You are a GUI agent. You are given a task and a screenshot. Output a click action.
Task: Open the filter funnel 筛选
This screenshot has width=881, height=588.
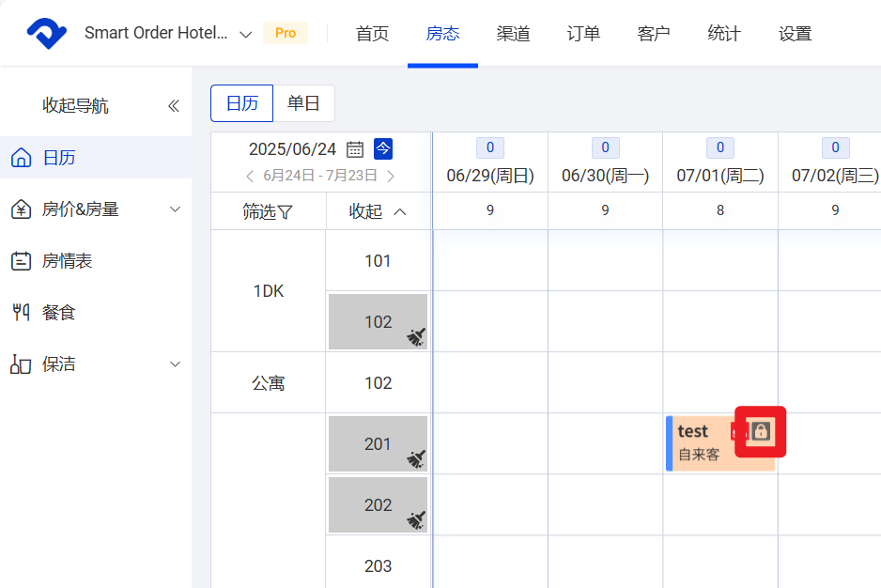[x=268, y=211]
